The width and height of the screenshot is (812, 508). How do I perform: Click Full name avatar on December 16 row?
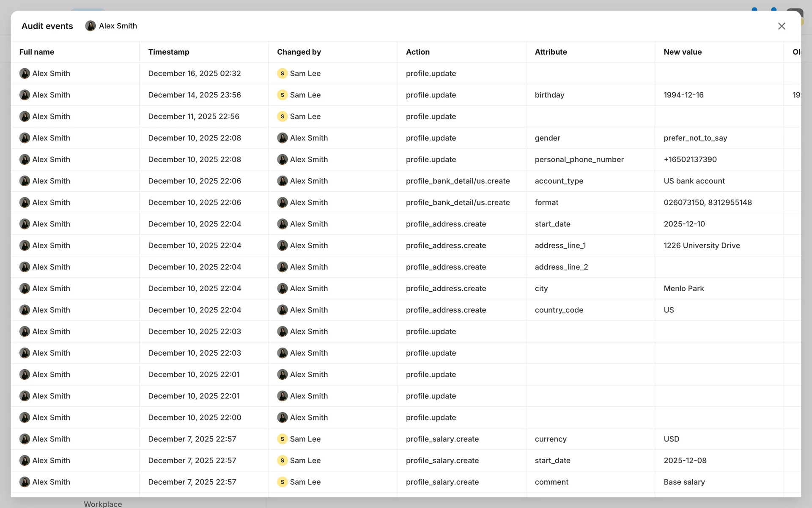(x=25, y=73)
